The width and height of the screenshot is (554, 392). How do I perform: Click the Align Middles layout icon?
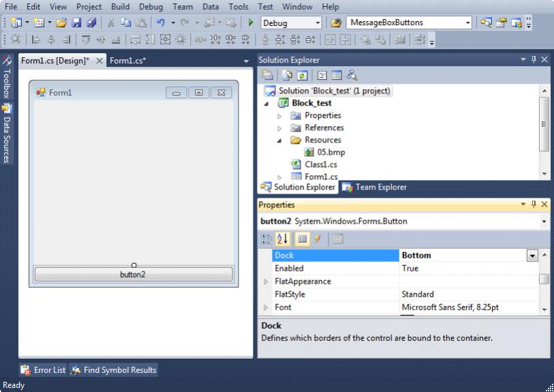(x=101, y=40)
